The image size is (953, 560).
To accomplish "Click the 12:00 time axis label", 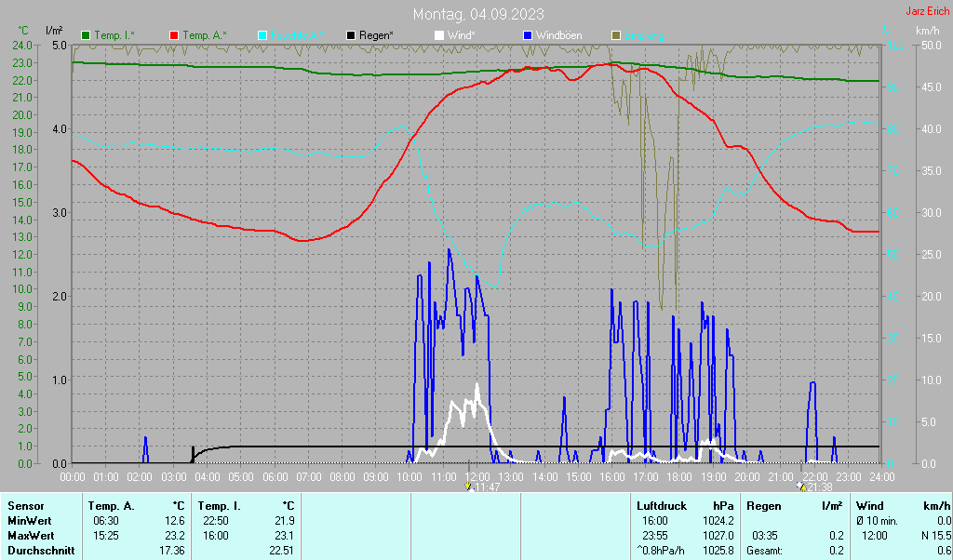I will [x=476, y=477].
